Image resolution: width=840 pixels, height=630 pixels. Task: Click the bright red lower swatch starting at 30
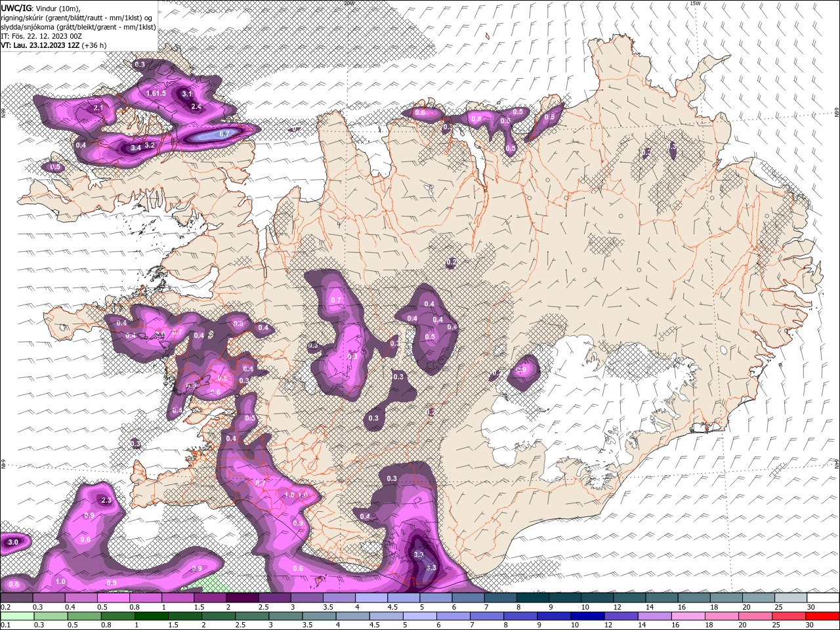click(x=823, y=616)
